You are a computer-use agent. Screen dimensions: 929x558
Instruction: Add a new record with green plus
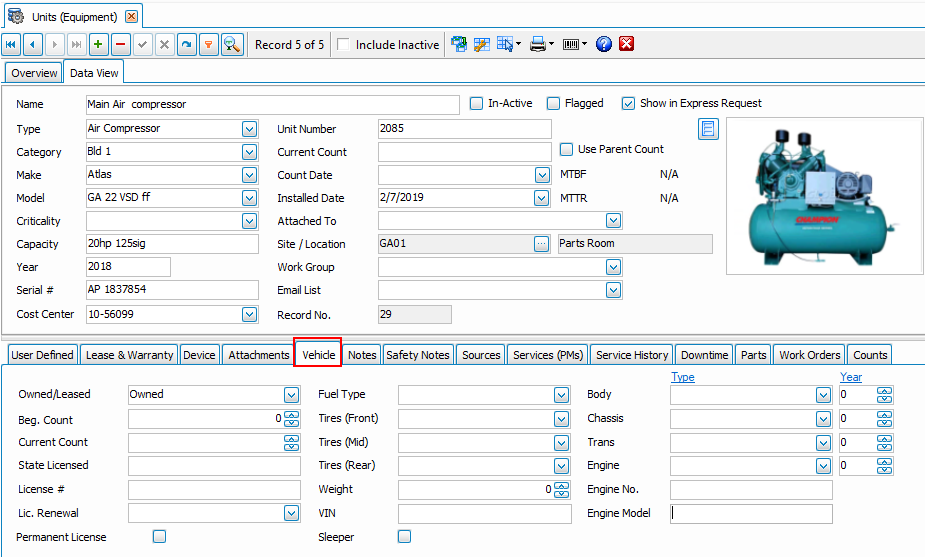tap(98, 44)
